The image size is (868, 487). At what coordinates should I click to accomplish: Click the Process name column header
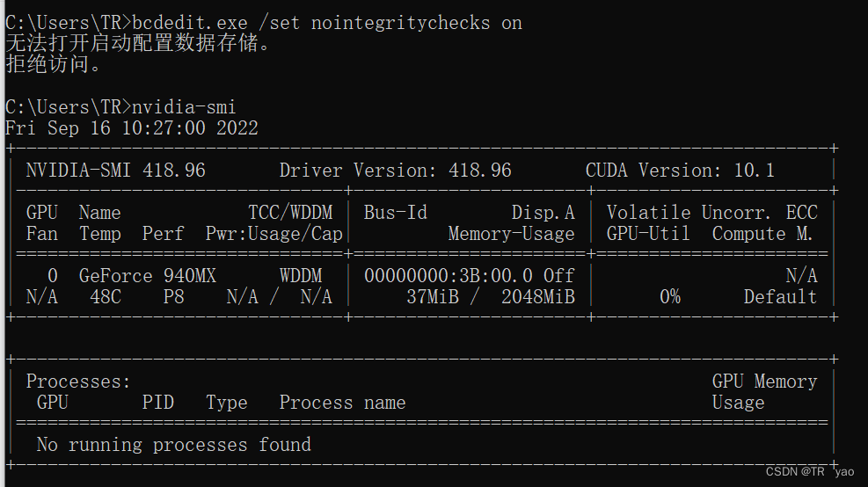point(342,403)
